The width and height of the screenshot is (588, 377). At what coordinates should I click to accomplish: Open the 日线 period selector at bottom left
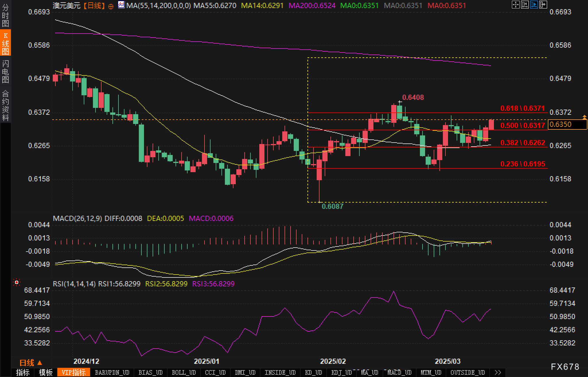(x=31, y=363)
